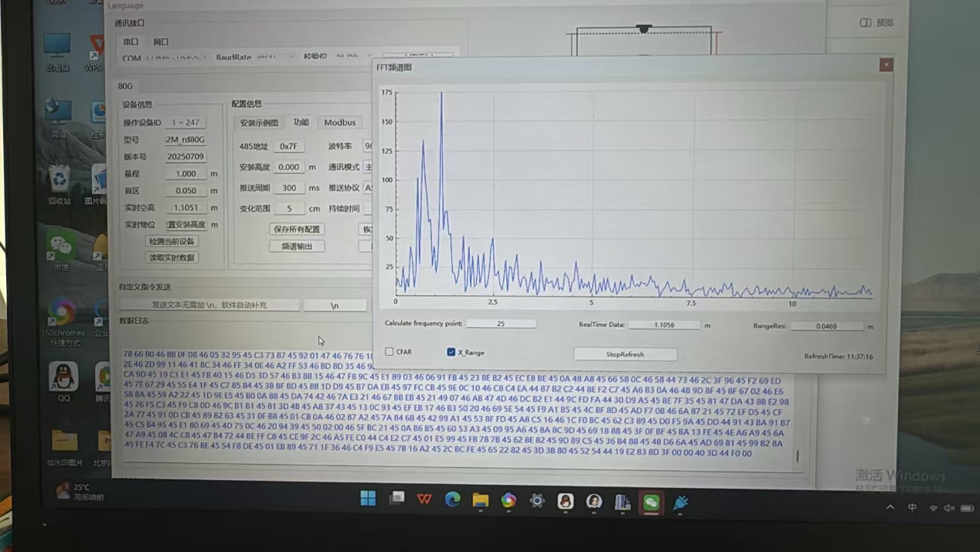
Task: Click the 盲区 field showing 0.050
Action: (x=185, y=191)
